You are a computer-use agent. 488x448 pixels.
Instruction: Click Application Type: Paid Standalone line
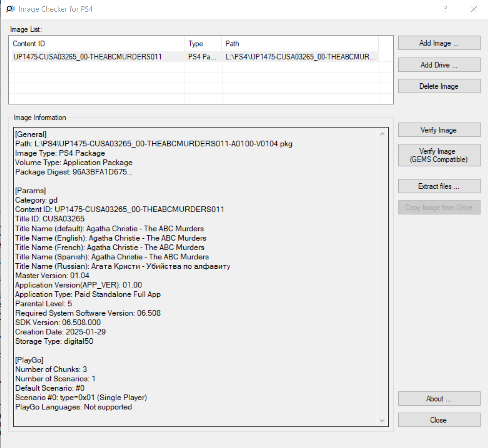[x=88, y=294]
